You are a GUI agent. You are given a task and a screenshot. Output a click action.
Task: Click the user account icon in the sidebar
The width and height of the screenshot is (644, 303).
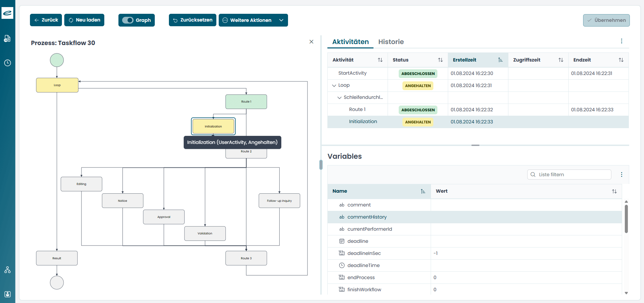(x=7, y=294)
